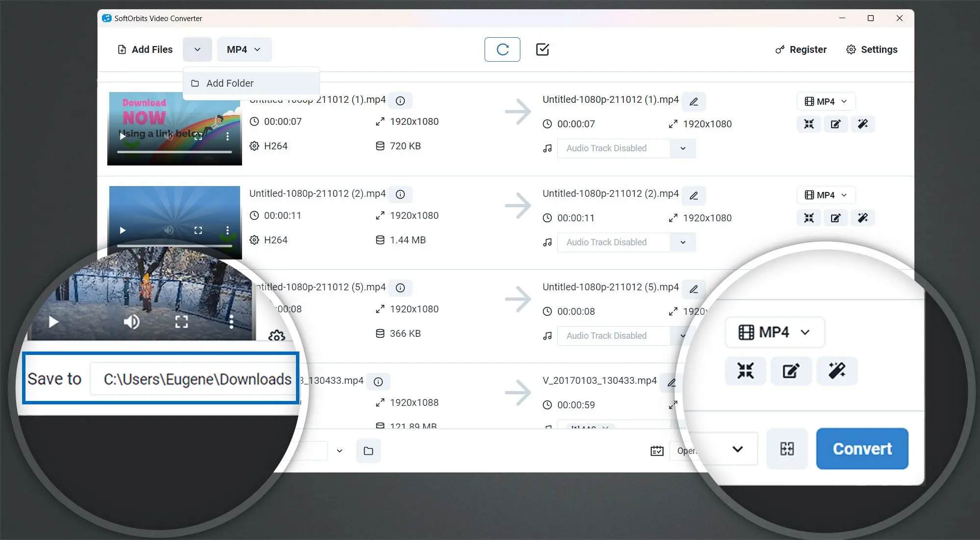Toggle the checkmark task completion button

pyautogui.click(x=542, y=49)
